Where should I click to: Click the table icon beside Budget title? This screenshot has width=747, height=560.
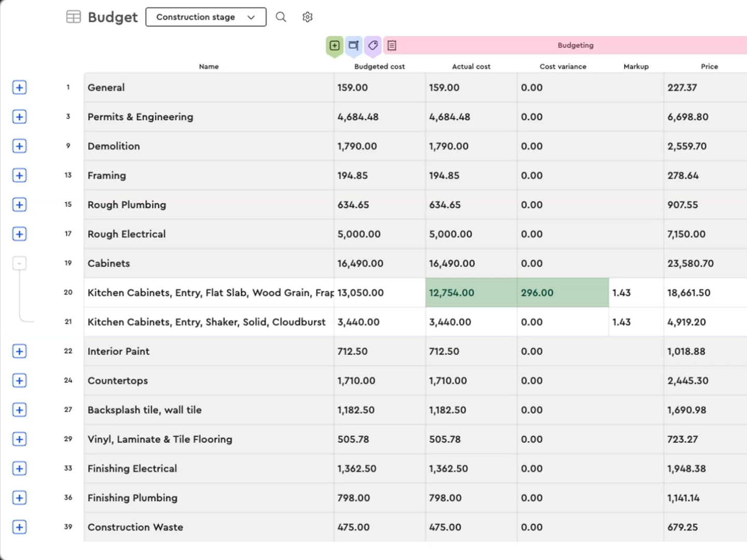click(74, 17)
